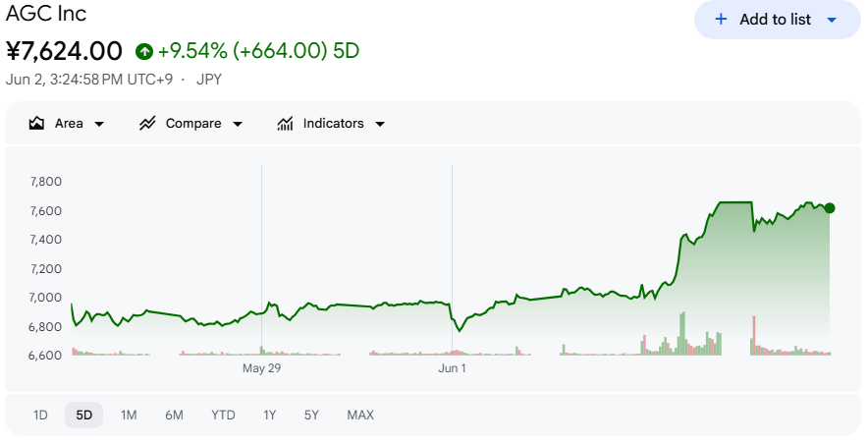This screenshot has width=868, height=443.
Task: Select the 5D range tab
Action: [x=84, y=415]
